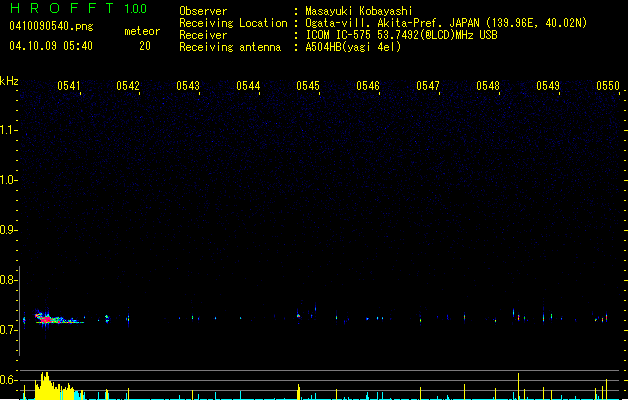
Task: Click the 0.6 kHz frequency label
Action: point(8,380)
